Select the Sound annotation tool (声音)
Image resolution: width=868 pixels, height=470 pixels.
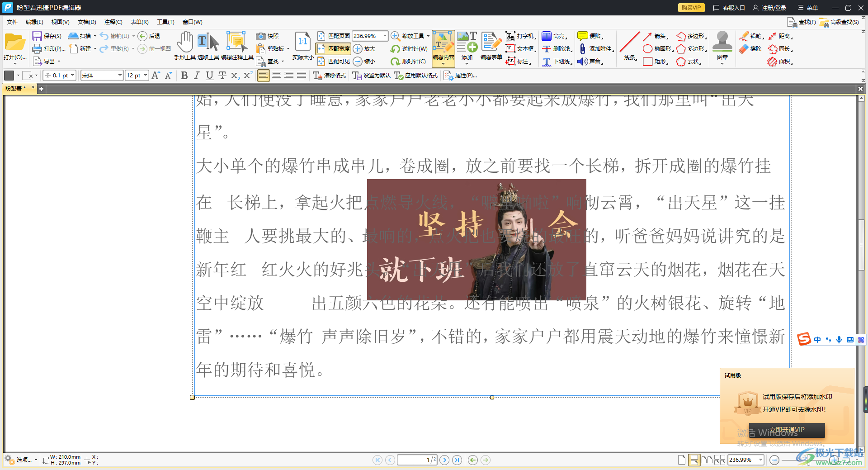(590, 61)
